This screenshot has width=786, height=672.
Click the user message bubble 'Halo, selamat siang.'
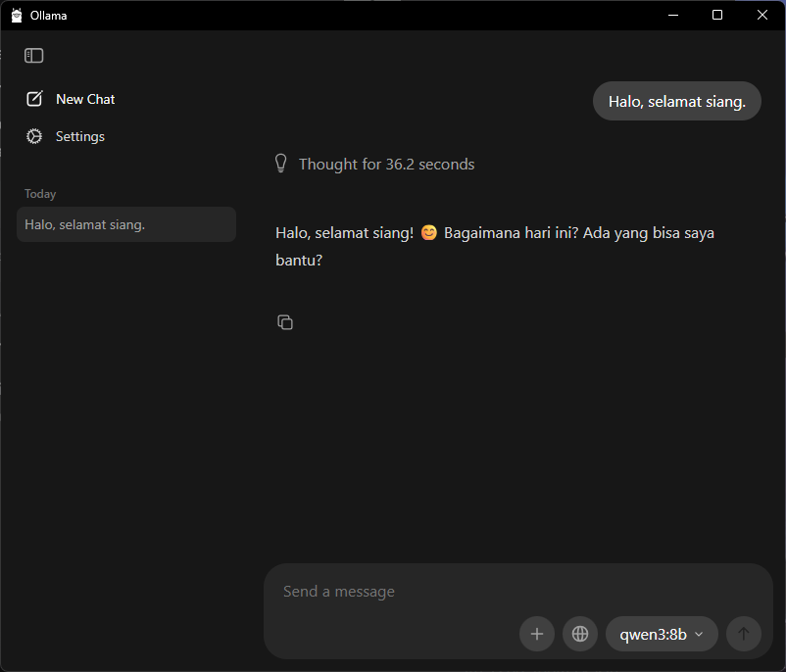pyautogui.click(x=676, y=101)
